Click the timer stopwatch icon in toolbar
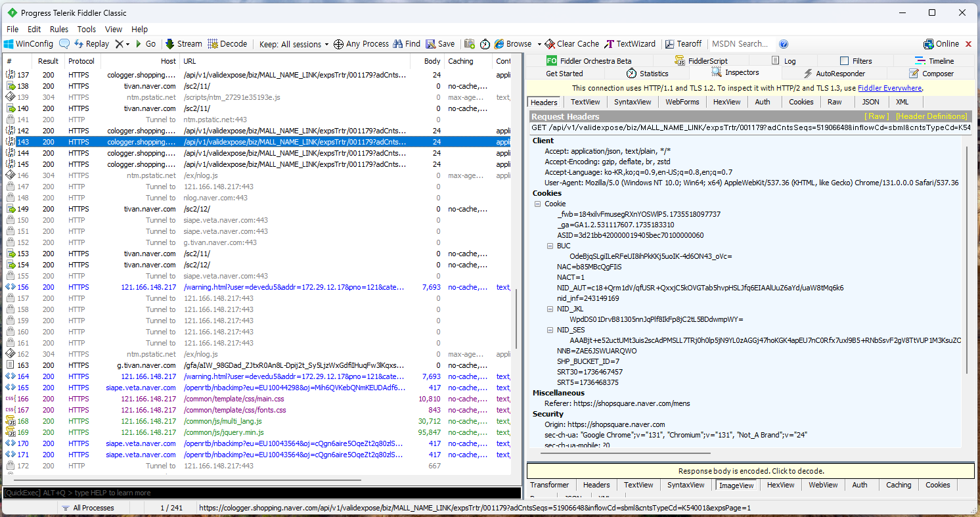Viewport: 980px width, 517px height. coord(485,44)
